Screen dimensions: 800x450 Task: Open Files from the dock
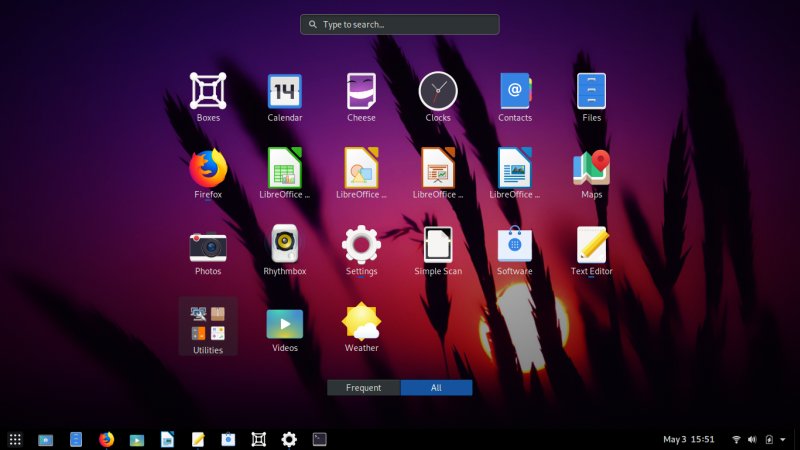76,439
